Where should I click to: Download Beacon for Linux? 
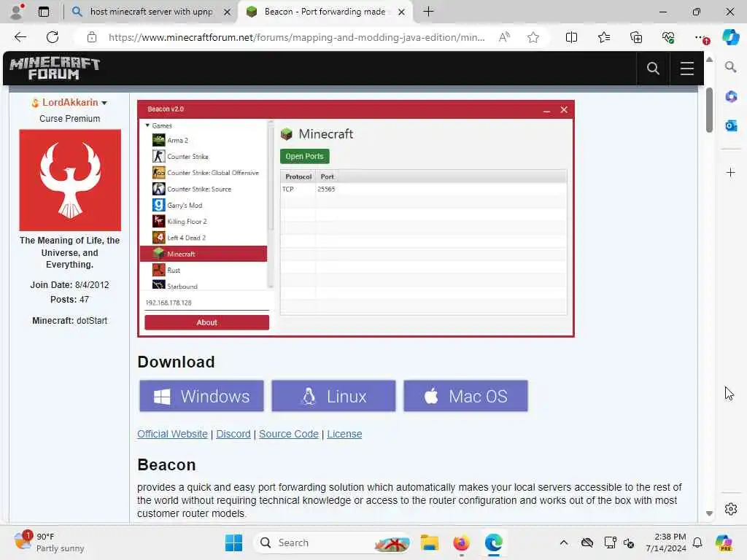coord(333,396)
